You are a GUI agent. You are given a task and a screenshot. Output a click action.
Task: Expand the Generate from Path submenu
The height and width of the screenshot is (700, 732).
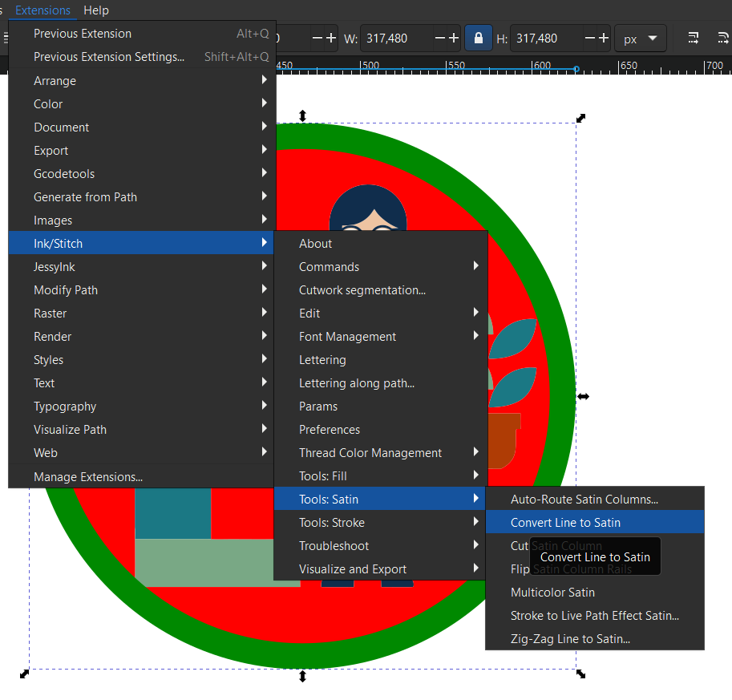click(x=143, y=197)
